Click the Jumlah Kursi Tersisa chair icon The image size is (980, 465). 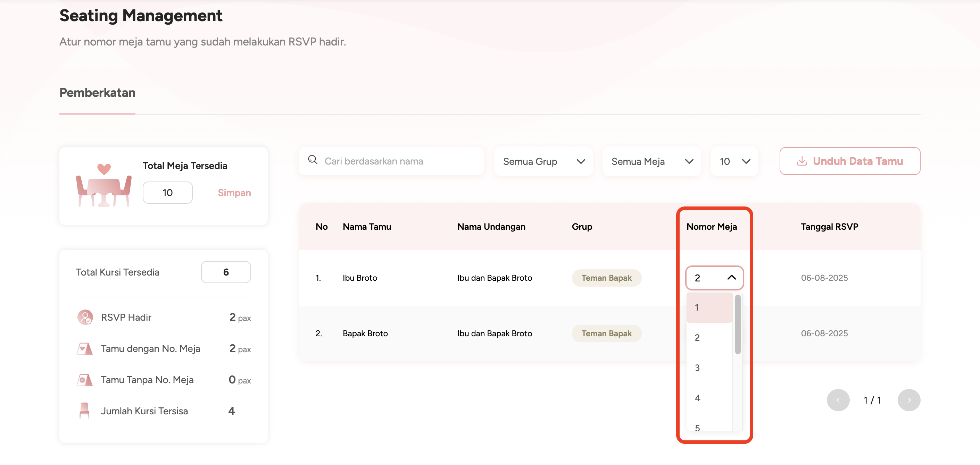[84, 411]
